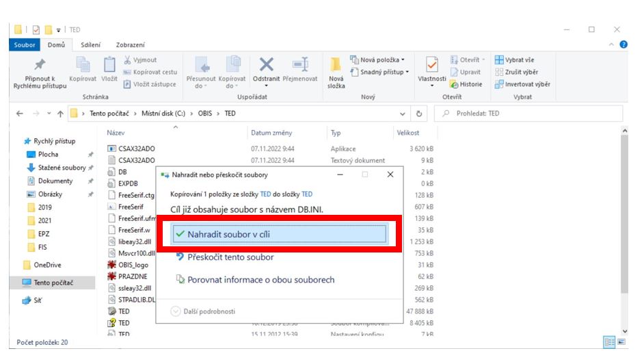Open the address bar history dropdown arrow
The height and width of the screenshot is (364, 644).
[x=402, y=114]
